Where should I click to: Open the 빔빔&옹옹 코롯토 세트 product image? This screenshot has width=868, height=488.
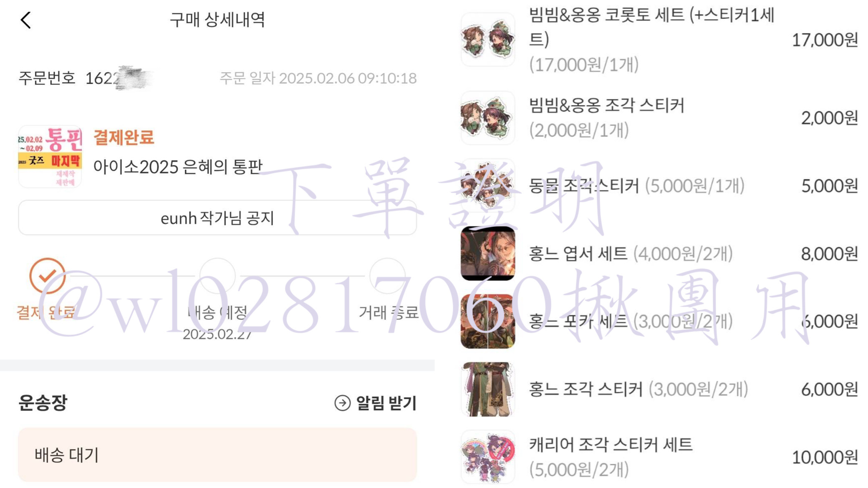click(x=488, y=40)
